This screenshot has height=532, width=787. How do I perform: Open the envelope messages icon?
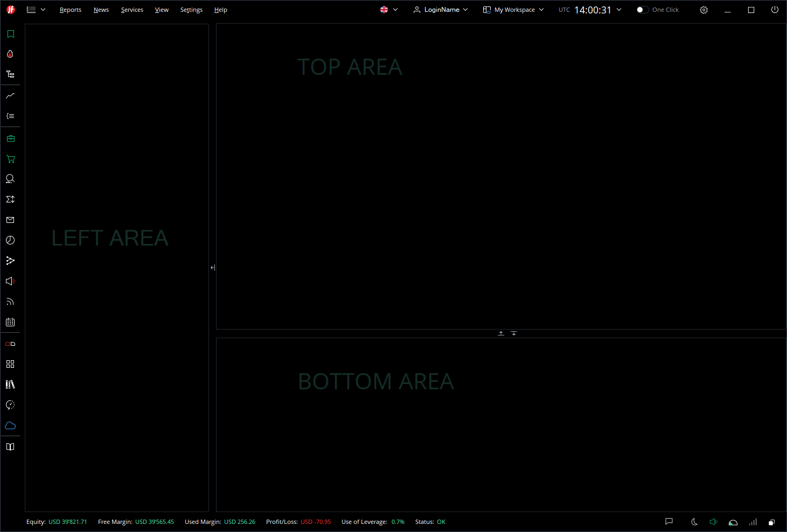10,220
